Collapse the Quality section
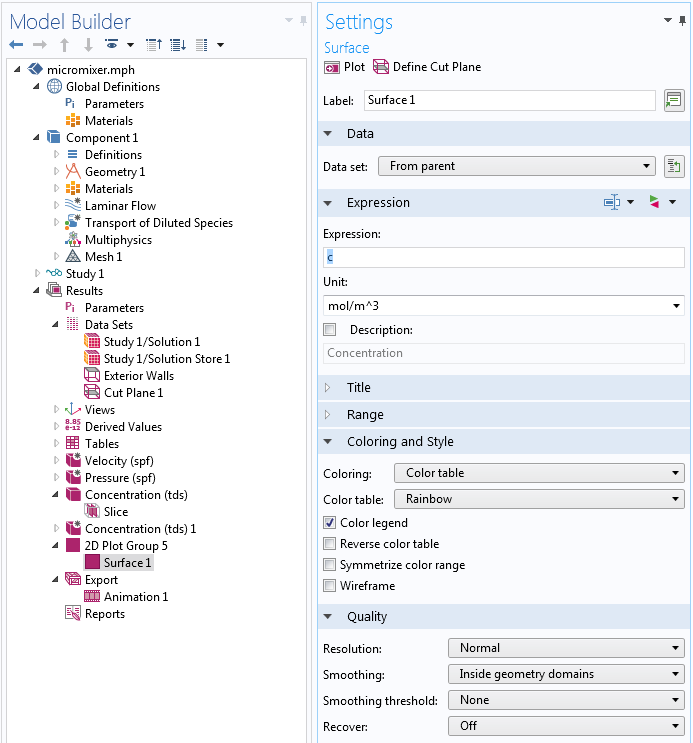 pyautogui.click(x=328, y=616)
